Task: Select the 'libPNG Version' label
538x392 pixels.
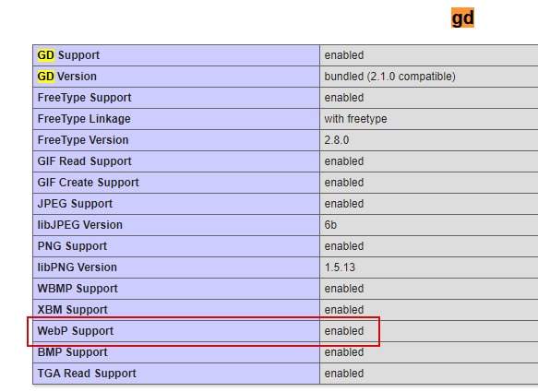Action: [x=78, y=267]
